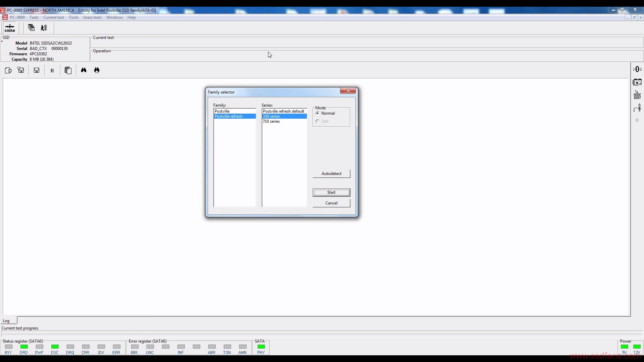Click the plain floppy disk save icon
Viewport: 644px width, 362px height.
(37, 70)
